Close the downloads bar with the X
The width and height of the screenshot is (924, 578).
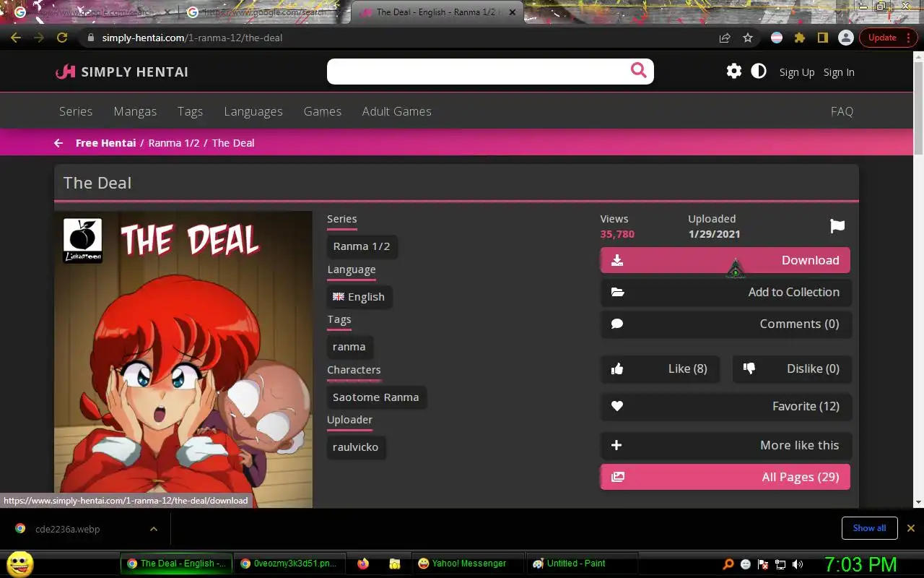click(911, 528)
